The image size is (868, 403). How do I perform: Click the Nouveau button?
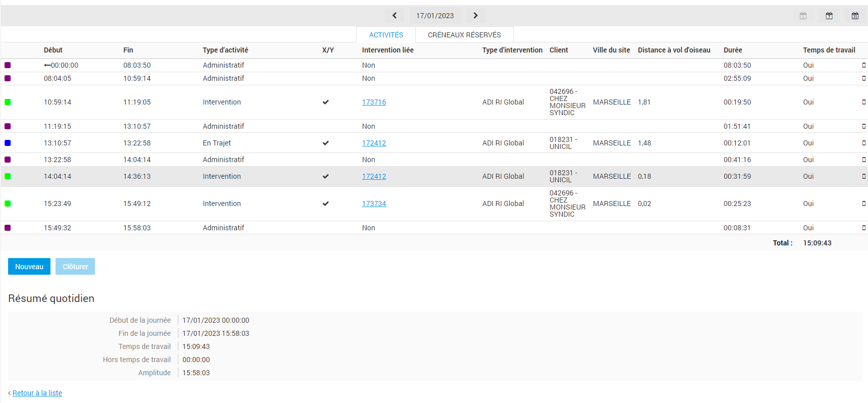click(29, 267)
